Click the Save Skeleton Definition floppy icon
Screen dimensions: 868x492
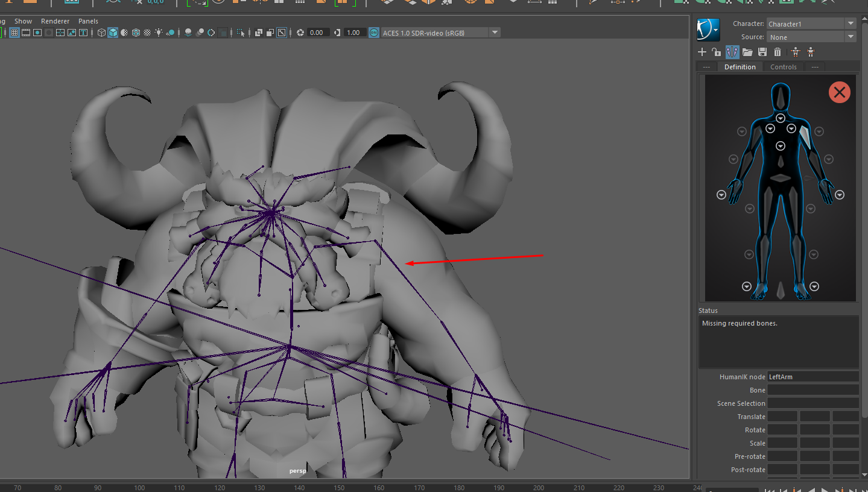(762, 52)
